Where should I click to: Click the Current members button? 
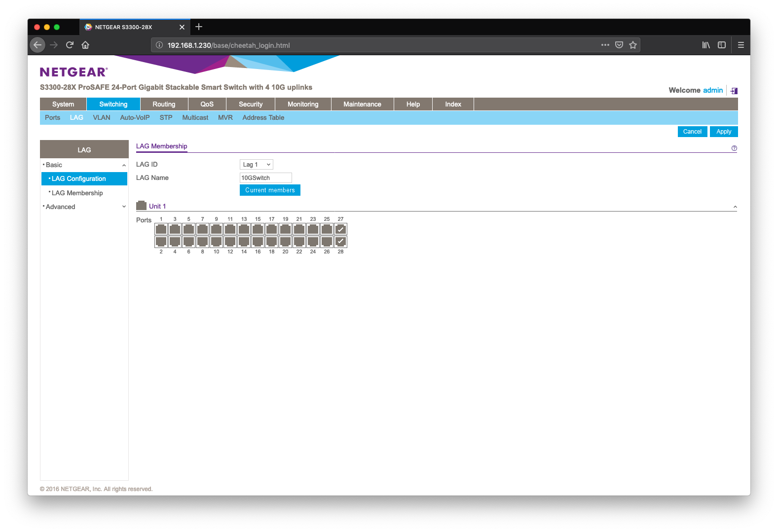(270, 190)
